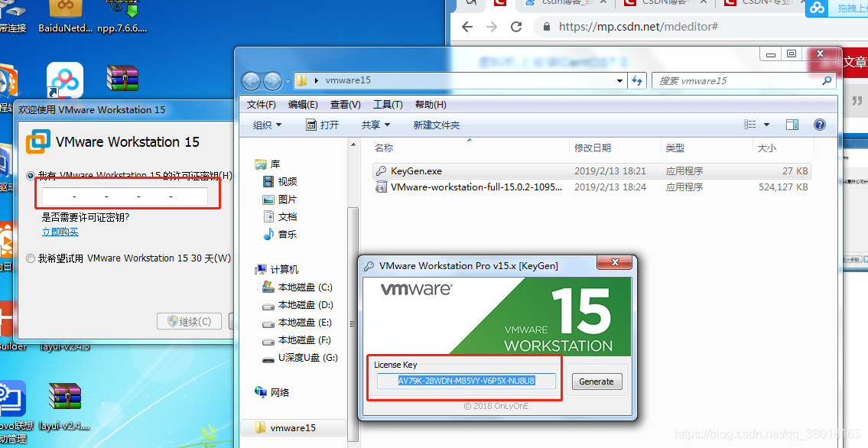Open 图片 pictures library

coord(280,199)
